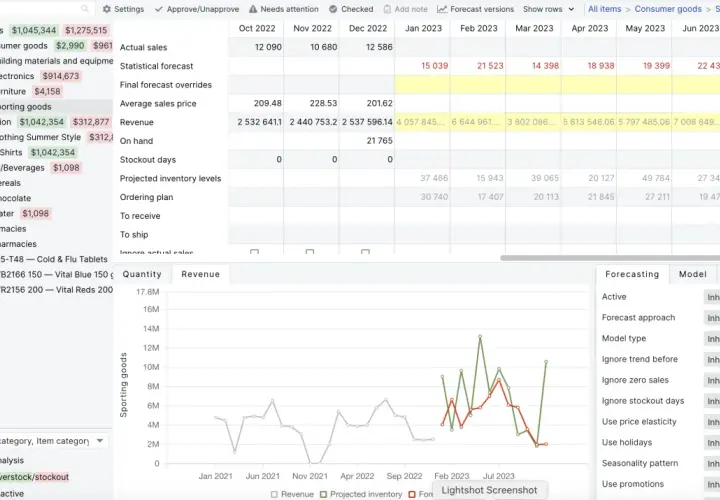This screenshot has height=500, width=720.
Task: Click the Forecast versions chart icon
Action: pos(442,9)
